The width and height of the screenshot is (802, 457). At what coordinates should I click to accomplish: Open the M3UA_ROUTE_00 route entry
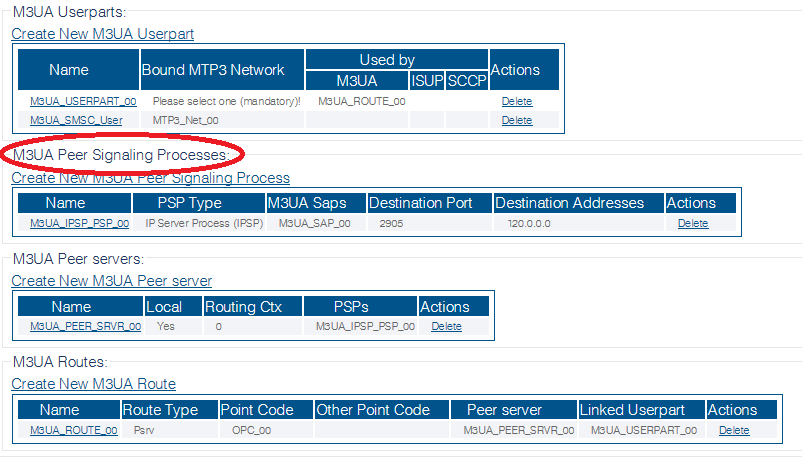click(74, 430)
